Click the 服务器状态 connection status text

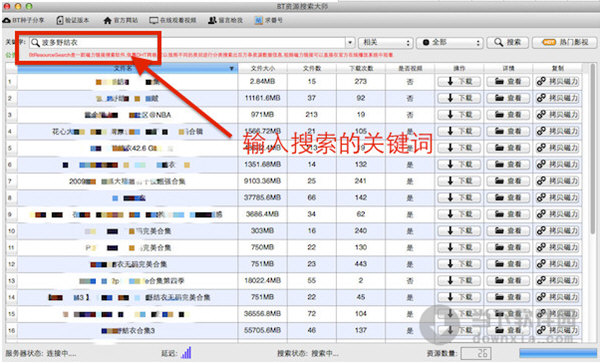pyautogui.click(x=41, y=353)
